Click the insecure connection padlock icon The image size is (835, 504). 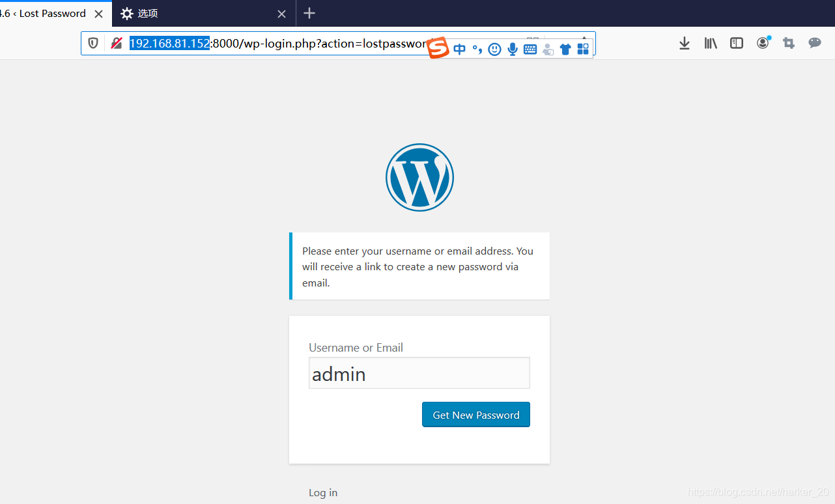[117, 44]
